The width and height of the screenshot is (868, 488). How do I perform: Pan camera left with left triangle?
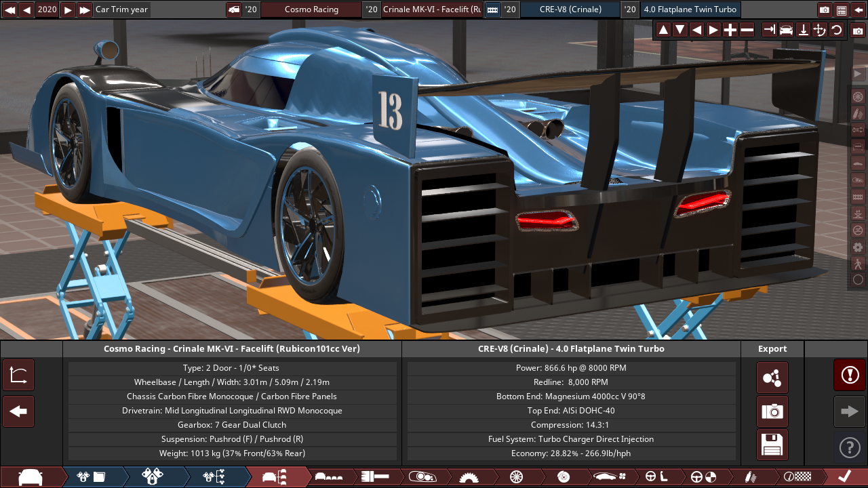coord(696,29)
